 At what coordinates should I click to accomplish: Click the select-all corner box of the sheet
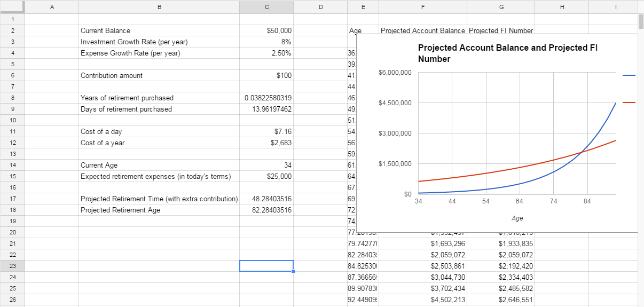click(12, 7)
